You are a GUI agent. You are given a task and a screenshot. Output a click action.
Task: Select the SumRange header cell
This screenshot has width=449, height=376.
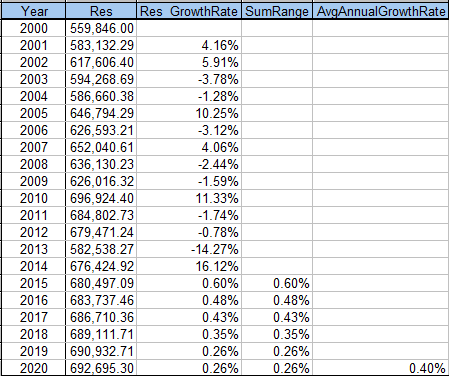pyautogui.click(x=277, y=11)
